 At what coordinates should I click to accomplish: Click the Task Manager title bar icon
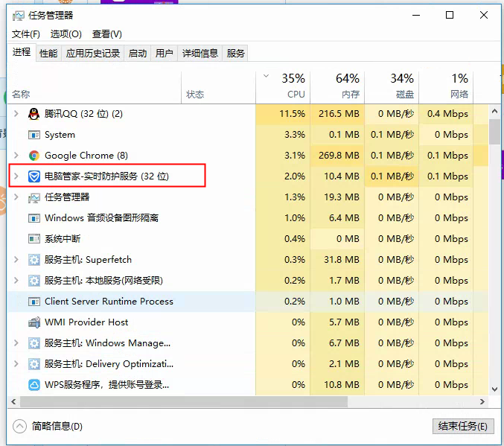19,16
